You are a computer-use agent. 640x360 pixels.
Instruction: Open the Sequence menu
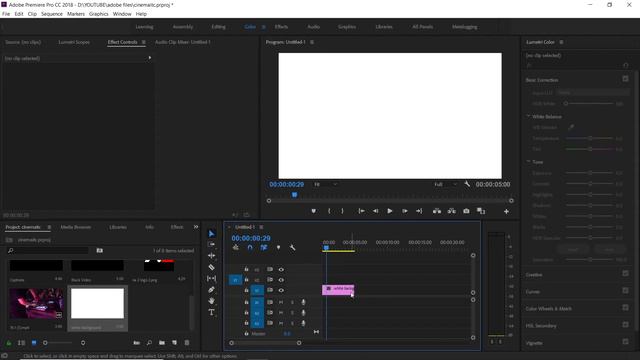tap(52, 14)
